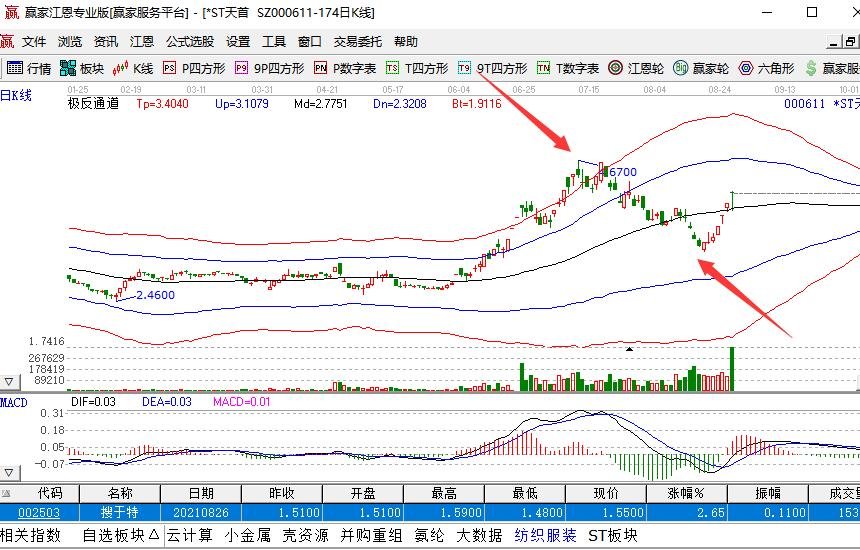Click the DIF=0.03 value label
The image size is (860, 550).
tap(93, 402)
